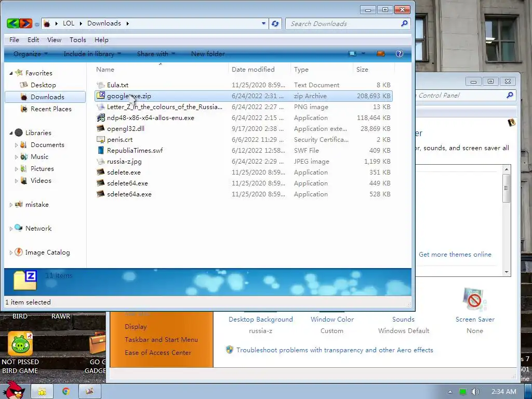Collapse the Libraries tree group

11,133
